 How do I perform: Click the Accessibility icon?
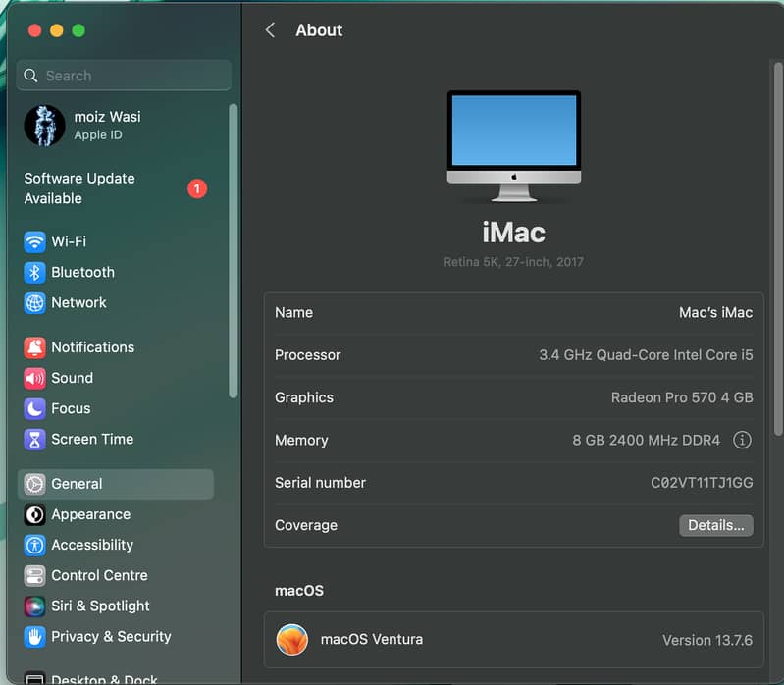[34, 545]
